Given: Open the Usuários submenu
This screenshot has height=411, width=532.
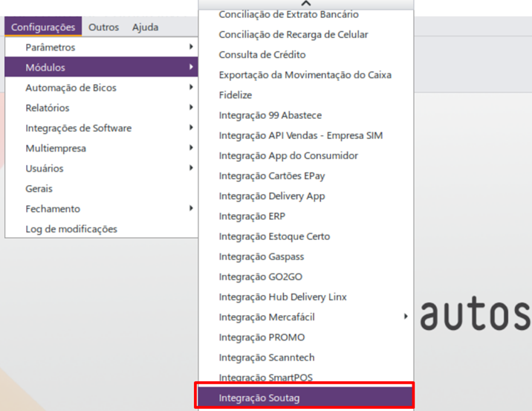Looking at the screenshot, I should [x=102, y=168].
